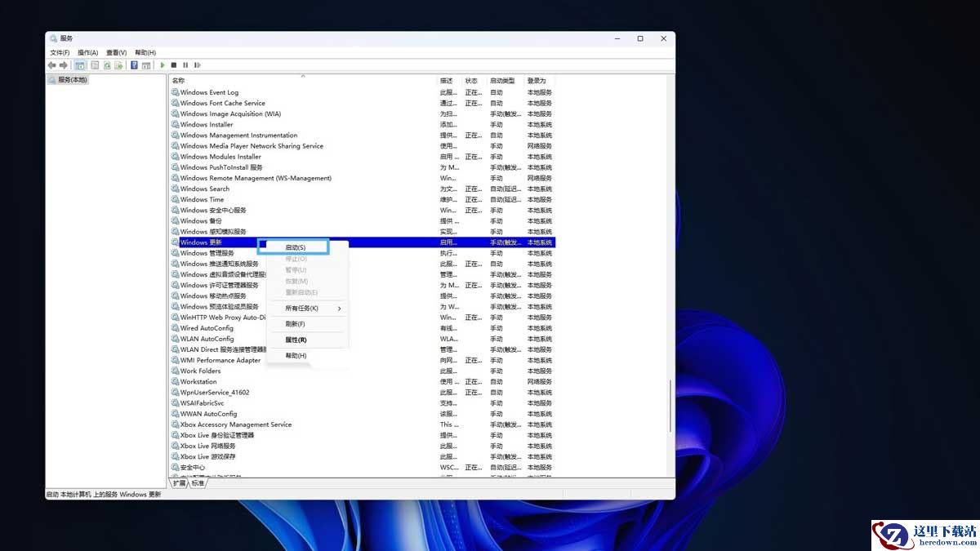Click the gear icon beside WSAIFabricSvc
The width and height of the screenshot is (980, 551).
pos(175,403)
